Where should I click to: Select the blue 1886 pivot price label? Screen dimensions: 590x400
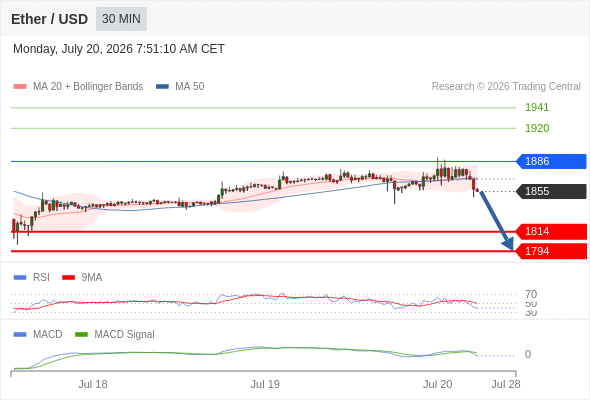click(x=551, y=161)
